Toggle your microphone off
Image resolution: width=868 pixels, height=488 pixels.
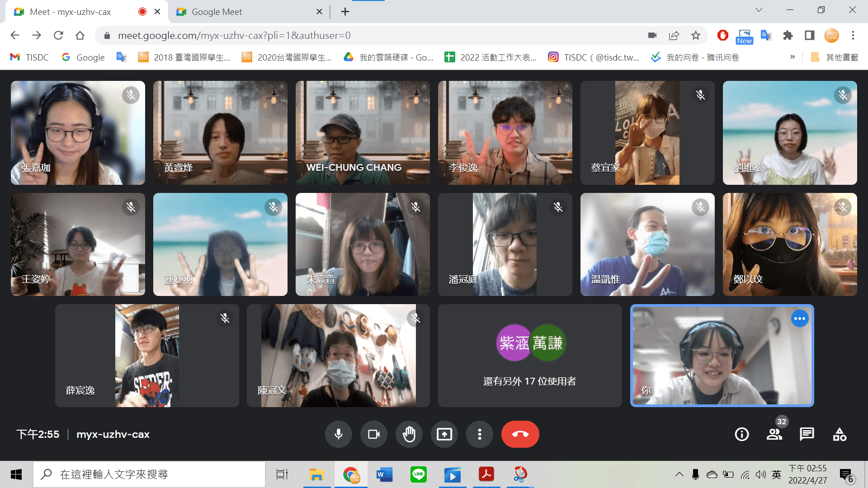pos(338,434)
